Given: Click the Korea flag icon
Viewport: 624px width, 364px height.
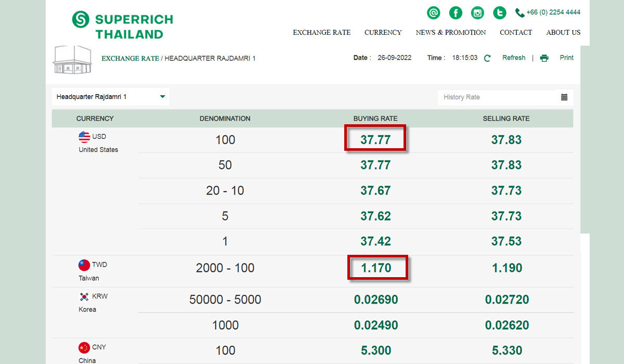Looking at the screenshot, I should click(x=84, y=296).
